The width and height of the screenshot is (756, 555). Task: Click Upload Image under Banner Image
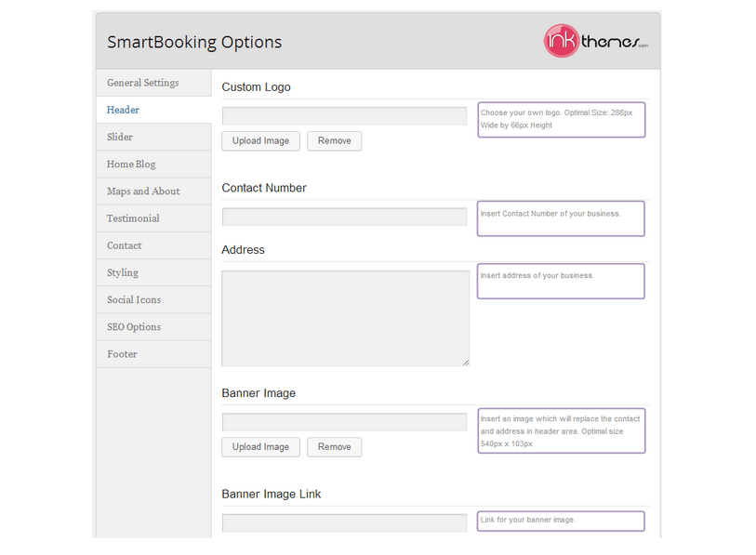[260, 446]
